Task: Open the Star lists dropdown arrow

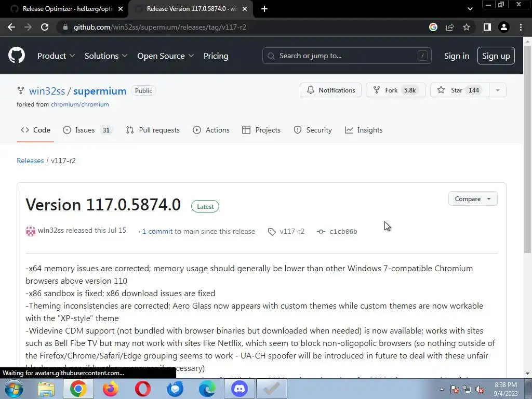Action: click(x=497, y=90)
